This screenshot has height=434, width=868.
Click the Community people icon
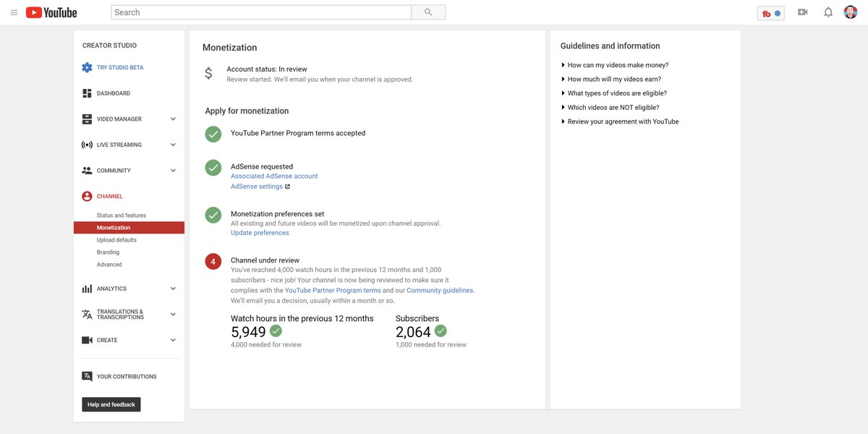tap(87, 171)
